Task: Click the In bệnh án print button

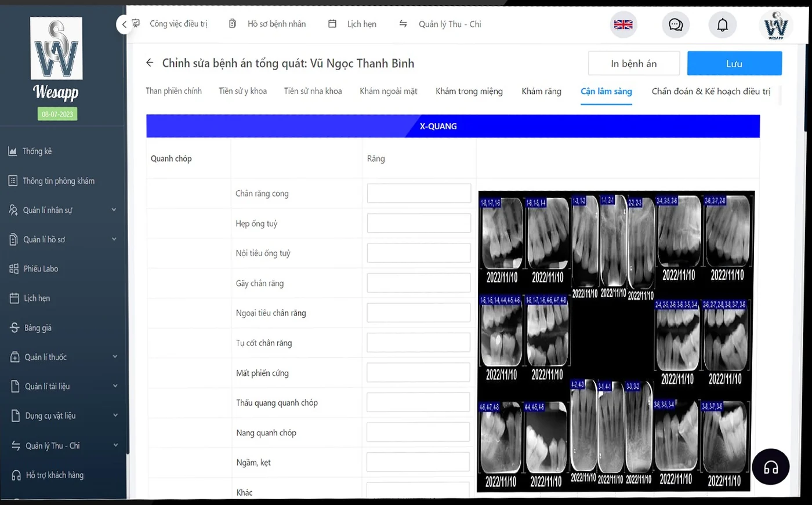Action: pyautogui.click(x=634, y=63)
